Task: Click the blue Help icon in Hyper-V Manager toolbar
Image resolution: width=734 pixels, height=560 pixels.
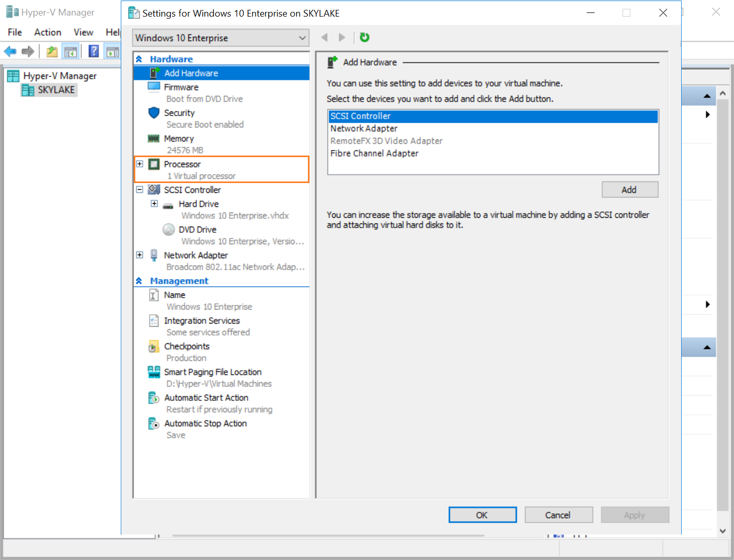Action: [x=94, y=51]
